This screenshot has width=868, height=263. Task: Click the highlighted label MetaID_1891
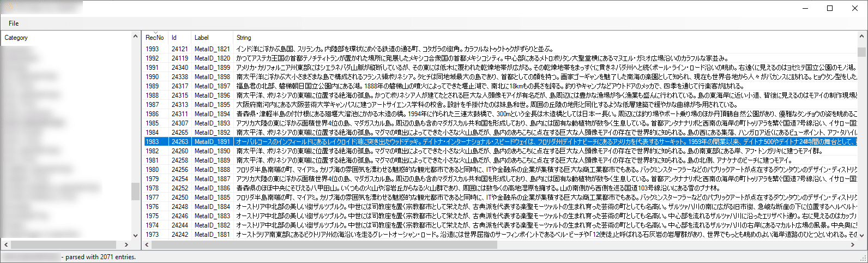pos(212,141)
